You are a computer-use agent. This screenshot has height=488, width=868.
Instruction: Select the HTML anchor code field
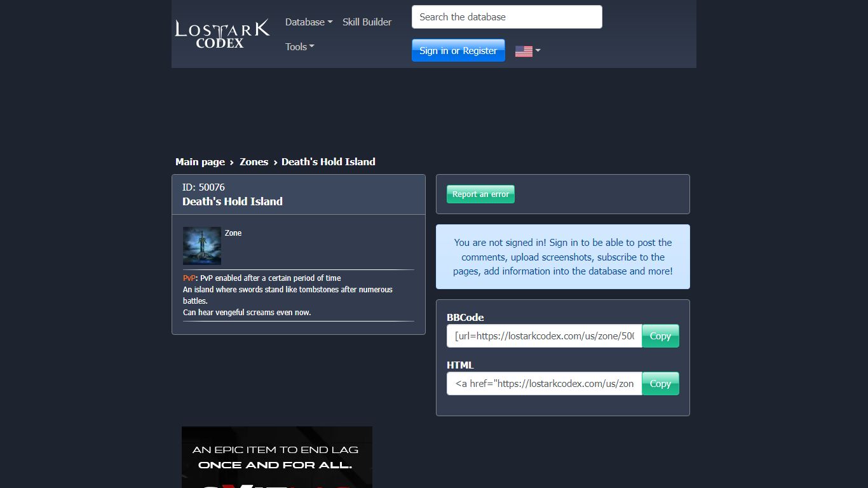click(x=545, y=384)
